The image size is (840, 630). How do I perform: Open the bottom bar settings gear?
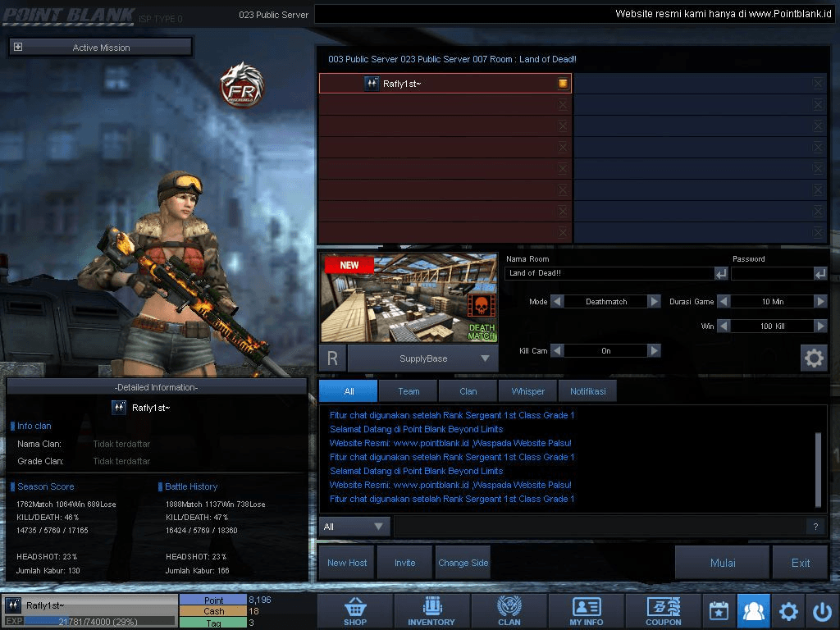pos(788,611)
